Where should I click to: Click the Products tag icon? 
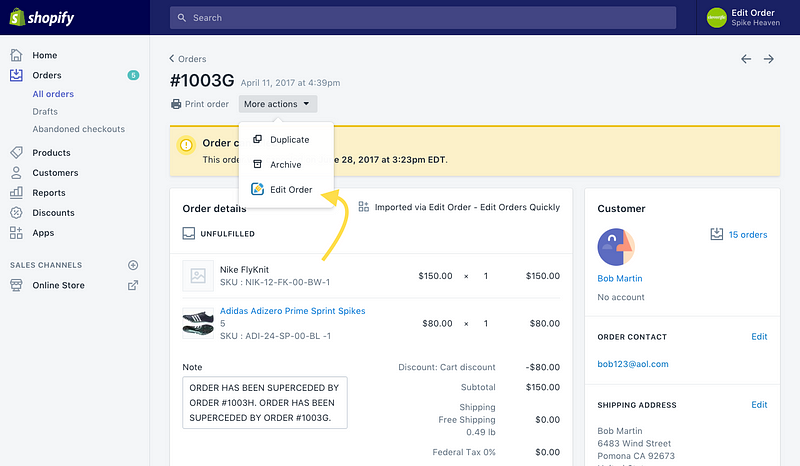16,152
